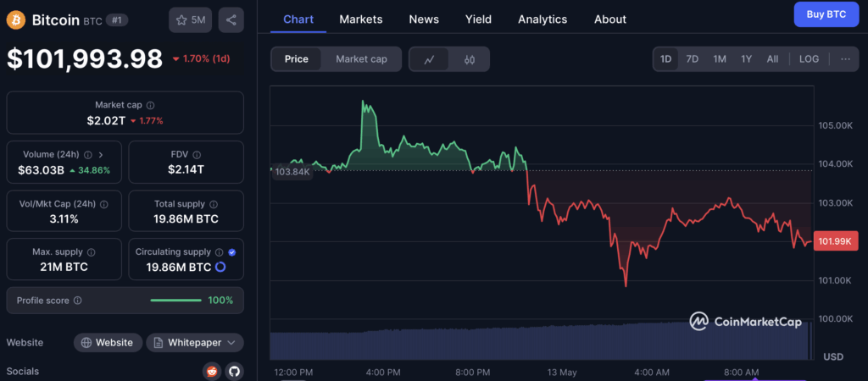Click the Buy BTC button
Viewport: 868px width, 381px height.
pos(826,14)
